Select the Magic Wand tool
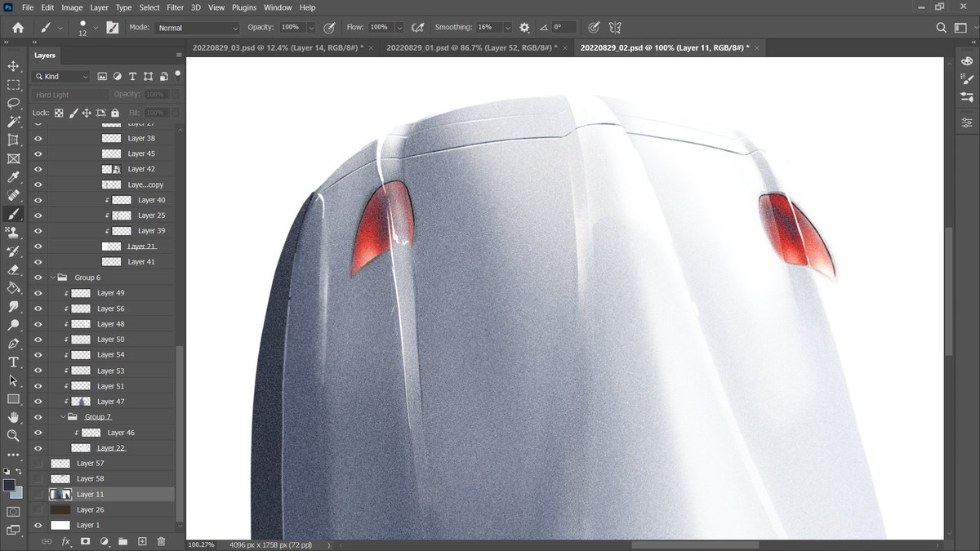This screenshot has height=551, width=980. (x=13, y=122)
